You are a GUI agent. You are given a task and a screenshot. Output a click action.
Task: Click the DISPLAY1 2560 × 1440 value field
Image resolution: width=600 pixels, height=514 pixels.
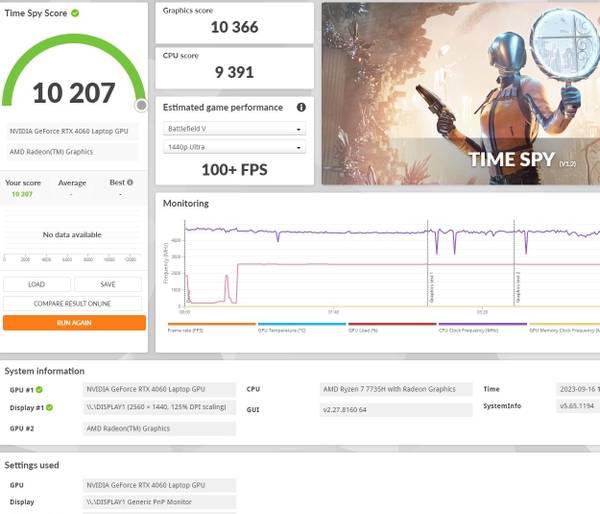pos(160,407)
